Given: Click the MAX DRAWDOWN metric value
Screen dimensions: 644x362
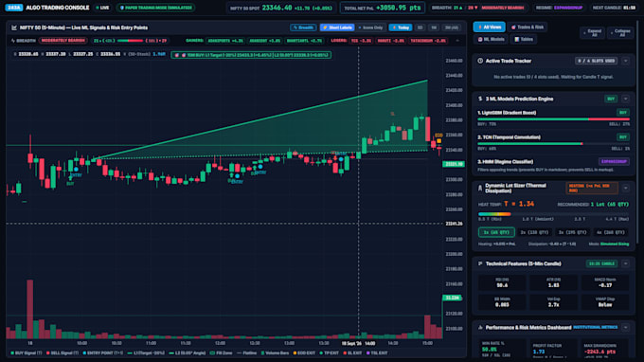Looking at the screenshot, I should point(599,352).
